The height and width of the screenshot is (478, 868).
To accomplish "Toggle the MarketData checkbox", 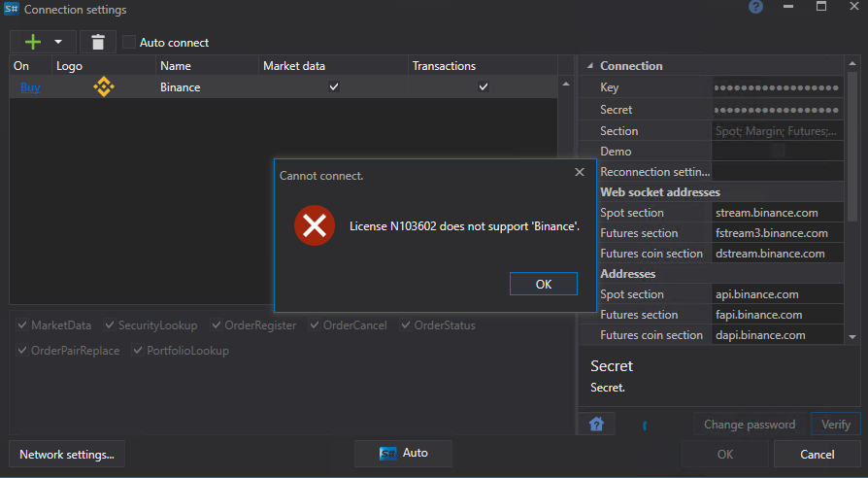I will [22, 325].
